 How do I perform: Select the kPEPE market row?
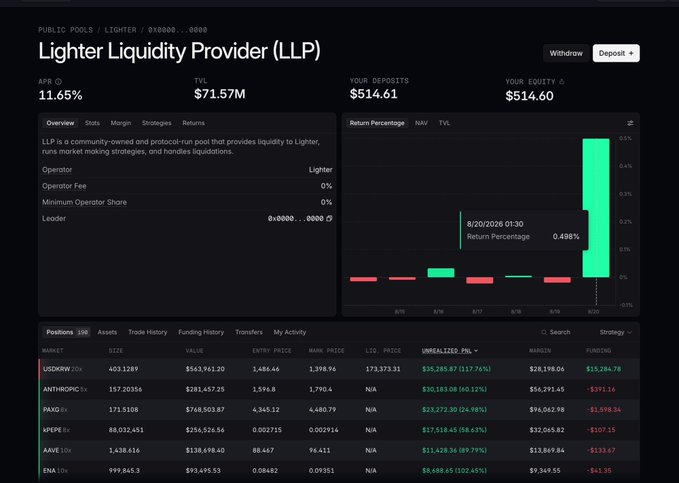click(x=339, y=430)
